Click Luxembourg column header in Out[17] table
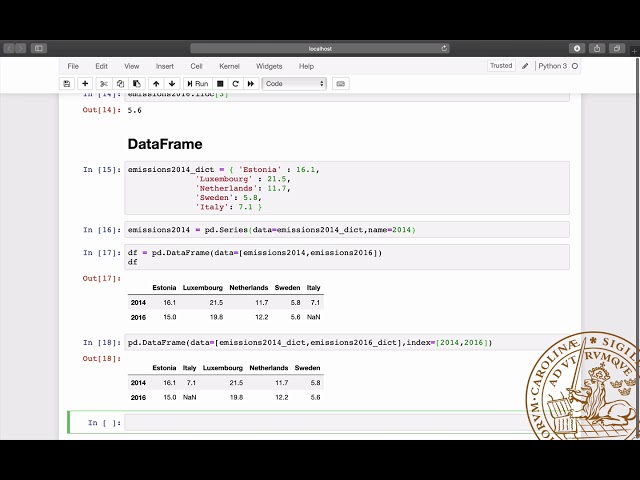 pos(202,288)
